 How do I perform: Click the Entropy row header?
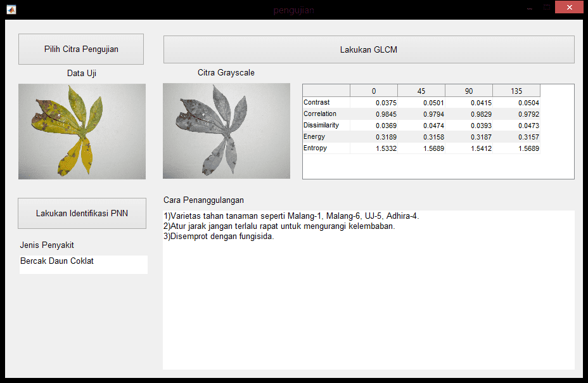point(326,148)
